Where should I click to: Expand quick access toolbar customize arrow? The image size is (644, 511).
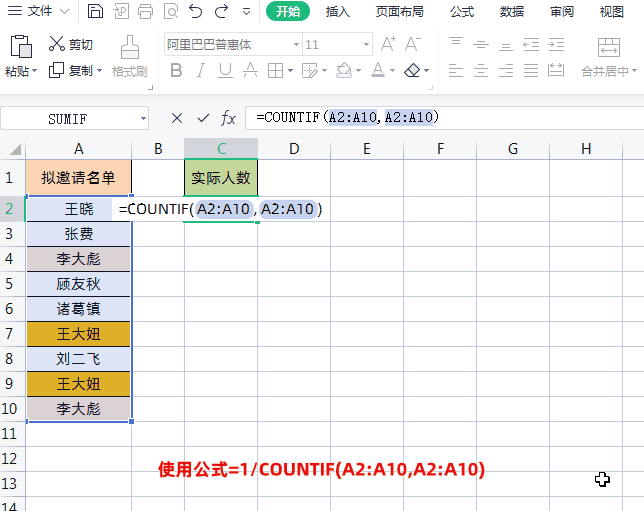coord(246,12)
